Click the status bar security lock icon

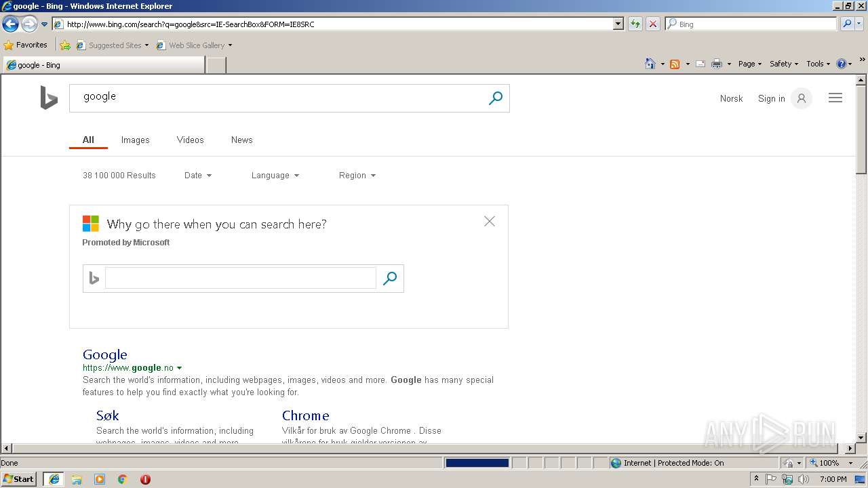pyautogui.click(x=789, y=463)
